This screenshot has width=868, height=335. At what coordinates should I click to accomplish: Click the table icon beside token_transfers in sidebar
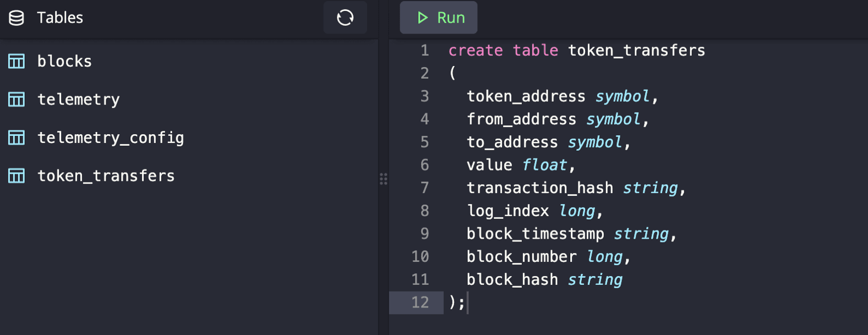coord(17,176)
